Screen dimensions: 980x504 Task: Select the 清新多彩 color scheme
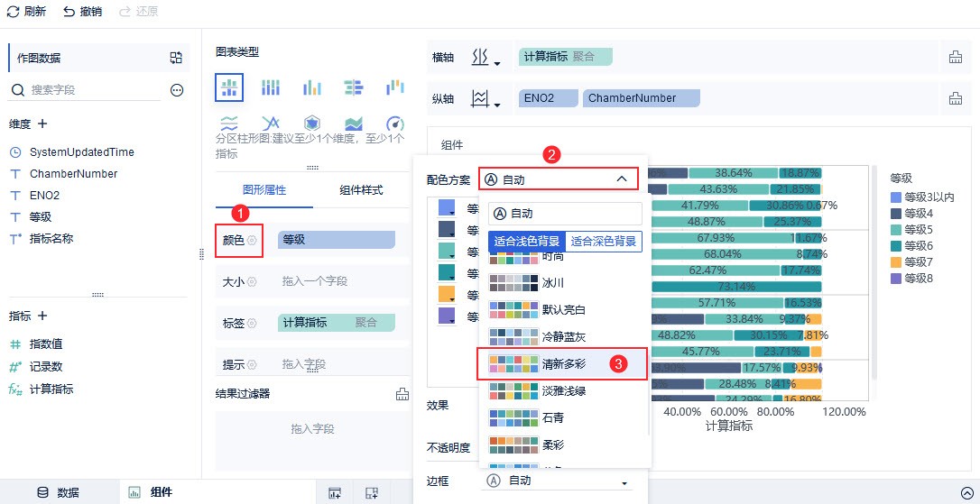(561, 363)
